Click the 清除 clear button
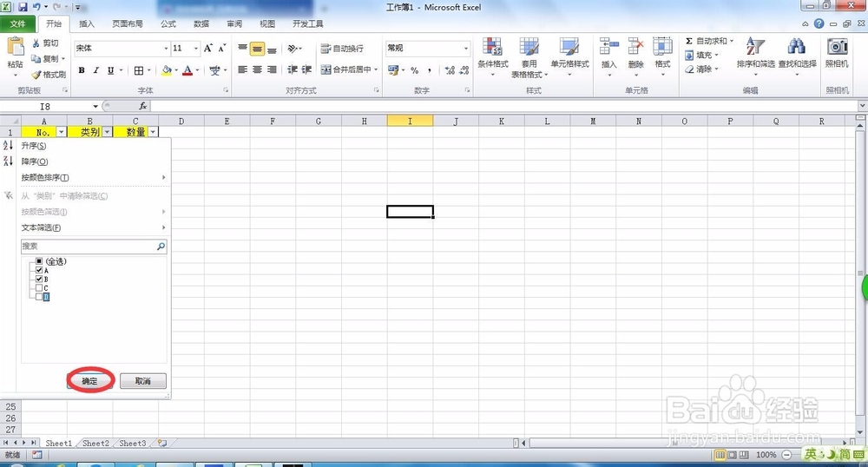The image size is (868, 467). (701, 69)
